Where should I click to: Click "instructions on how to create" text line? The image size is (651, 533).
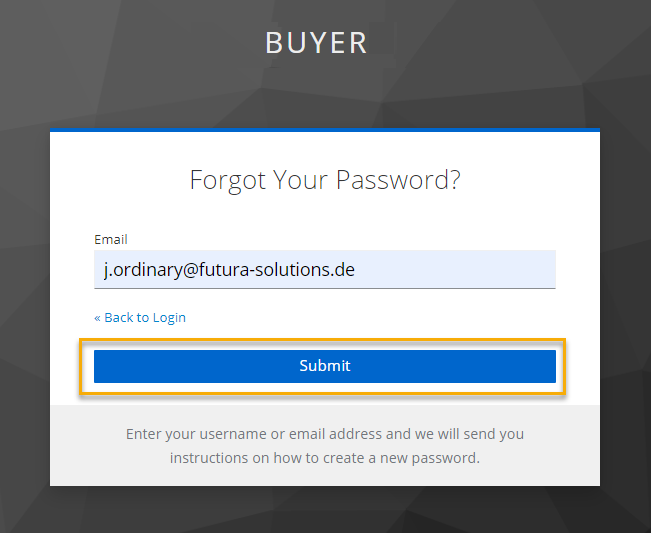[325, 459]
